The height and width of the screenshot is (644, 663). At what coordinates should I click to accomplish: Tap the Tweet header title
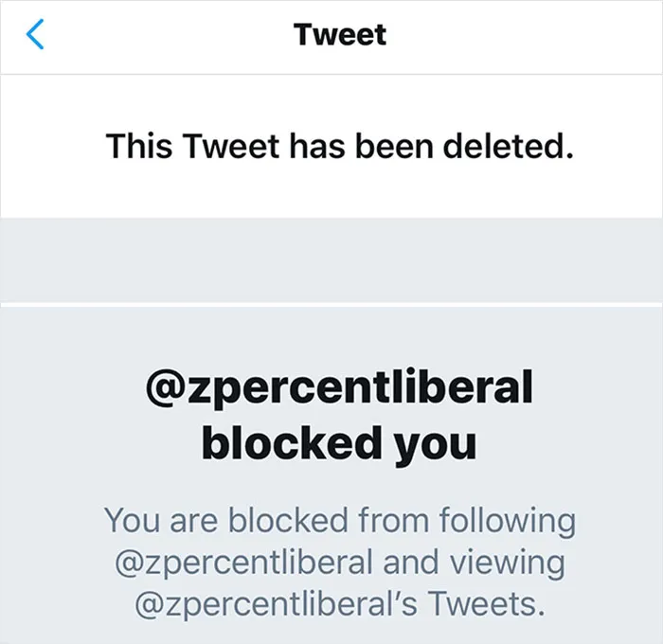point(340,34)
